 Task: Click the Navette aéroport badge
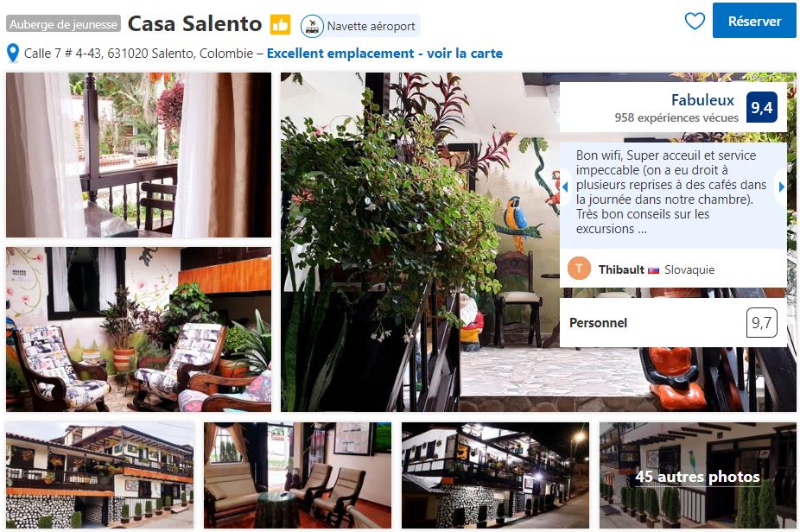(360, 26)
